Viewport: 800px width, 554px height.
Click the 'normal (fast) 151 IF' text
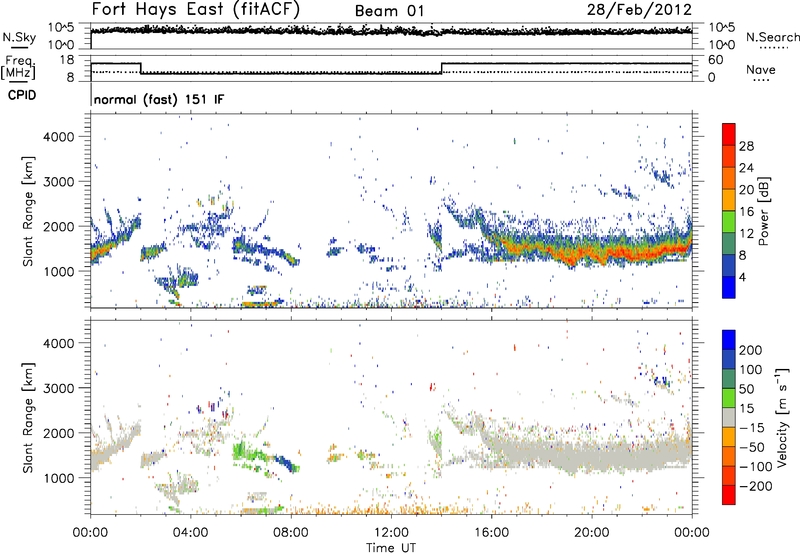(159, 99)
